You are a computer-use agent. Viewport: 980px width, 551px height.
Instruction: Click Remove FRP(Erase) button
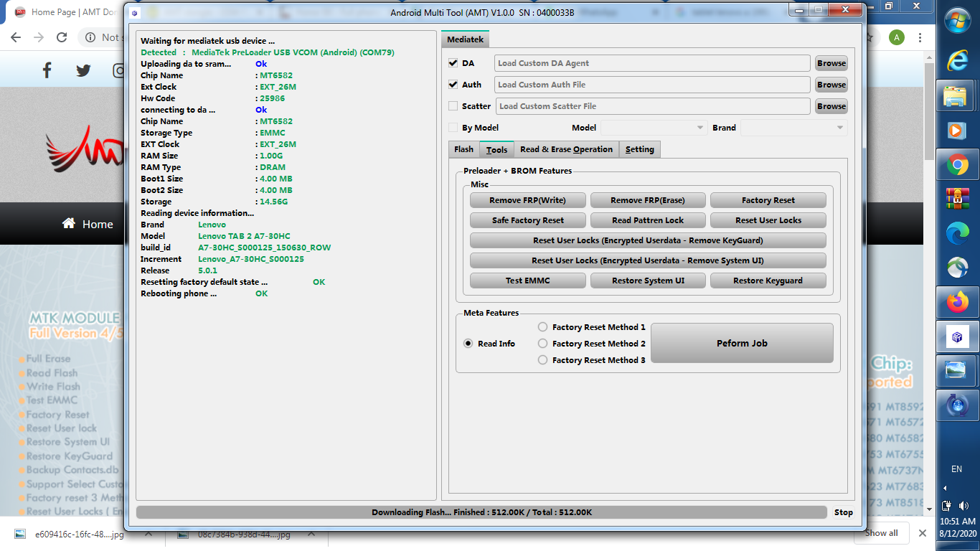click(648, 200)
